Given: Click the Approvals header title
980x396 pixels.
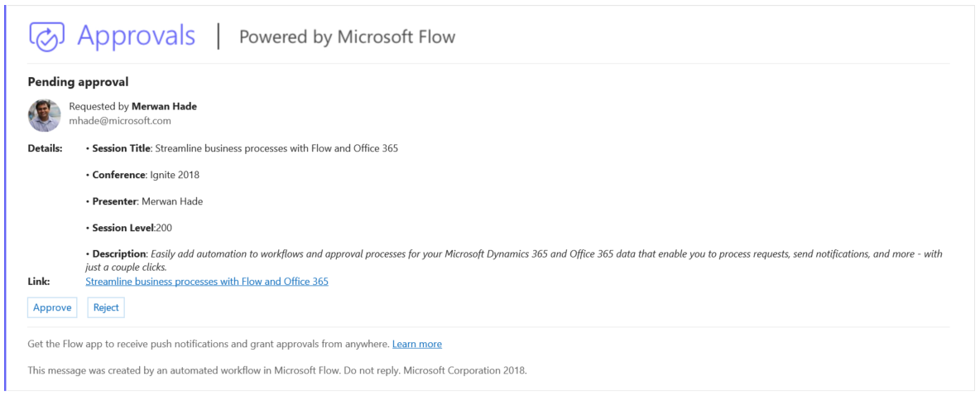Looking at the screenshot, I should tap(137, 36).
